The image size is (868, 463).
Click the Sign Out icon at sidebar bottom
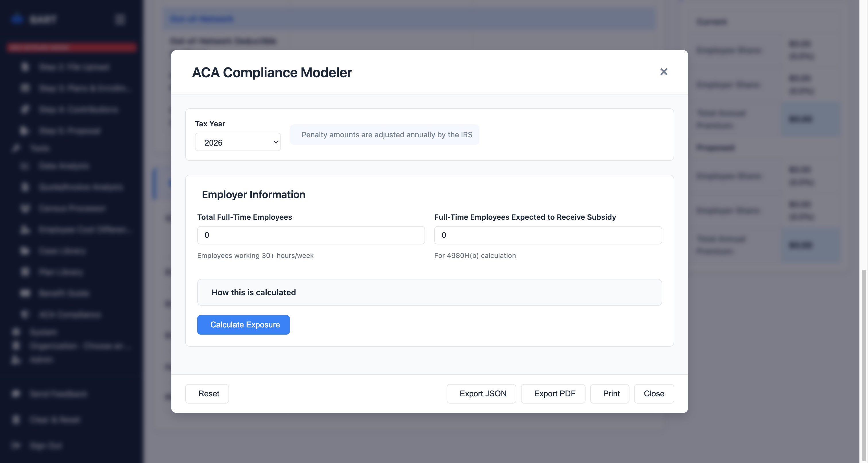(15, 445)
